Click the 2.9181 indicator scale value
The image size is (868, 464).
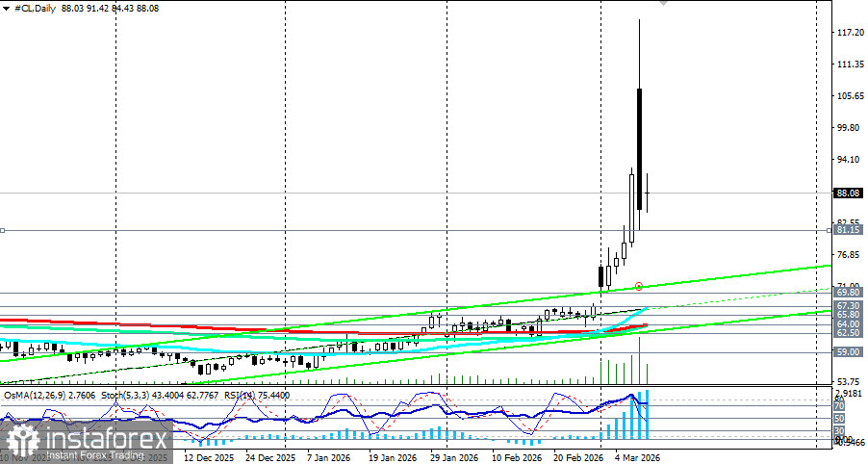click(x=848, y=393)
